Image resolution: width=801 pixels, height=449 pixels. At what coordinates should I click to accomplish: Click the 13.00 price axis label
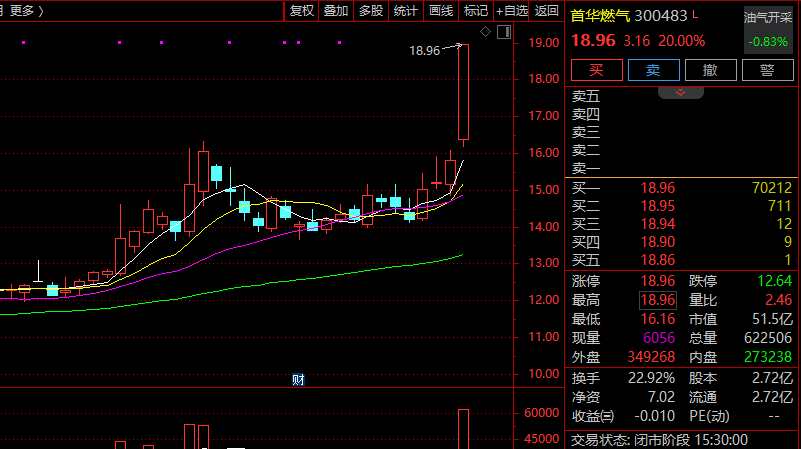[x=544, y=263]
